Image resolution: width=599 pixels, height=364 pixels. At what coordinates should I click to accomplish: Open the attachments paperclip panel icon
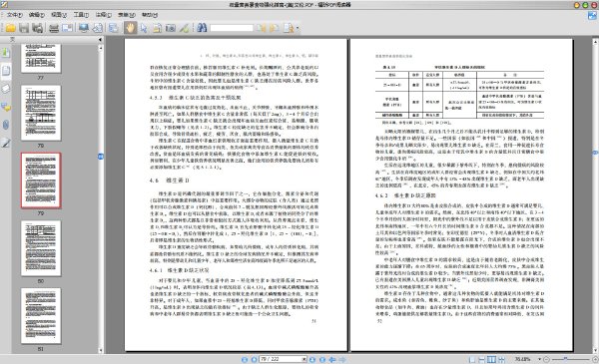pyautogui.click(x=6, y=125)
